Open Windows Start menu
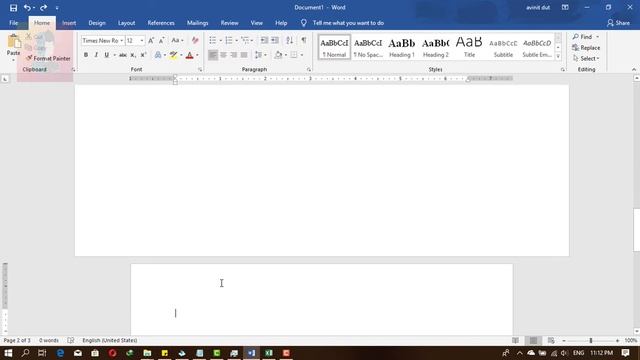Screen dimensions: 640x360 pyautogui.click(x=8, y=353)
